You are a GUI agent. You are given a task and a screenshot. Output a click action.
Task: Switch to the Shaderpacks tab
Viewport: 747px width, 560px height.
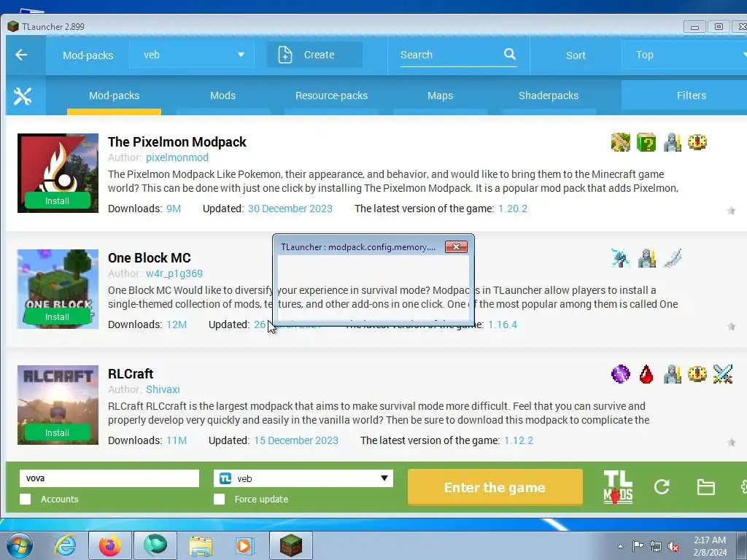coord(549,96)
